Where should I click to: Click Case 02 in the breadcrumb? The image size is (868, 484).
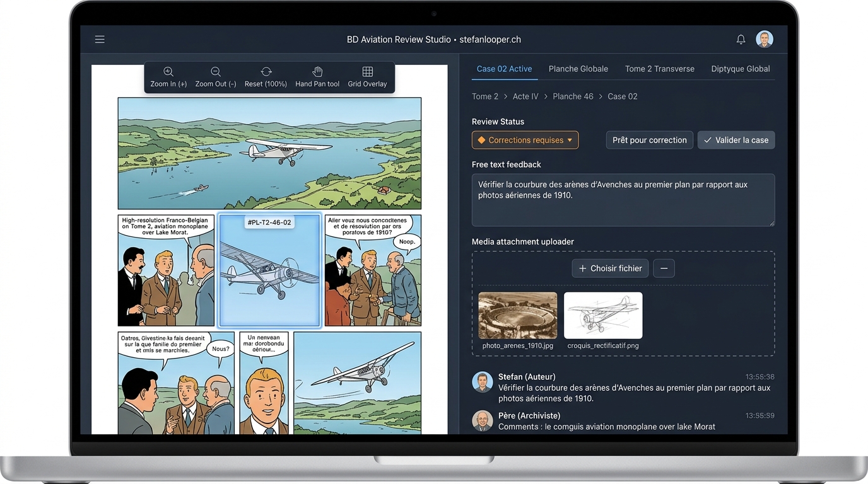(623, 96)
